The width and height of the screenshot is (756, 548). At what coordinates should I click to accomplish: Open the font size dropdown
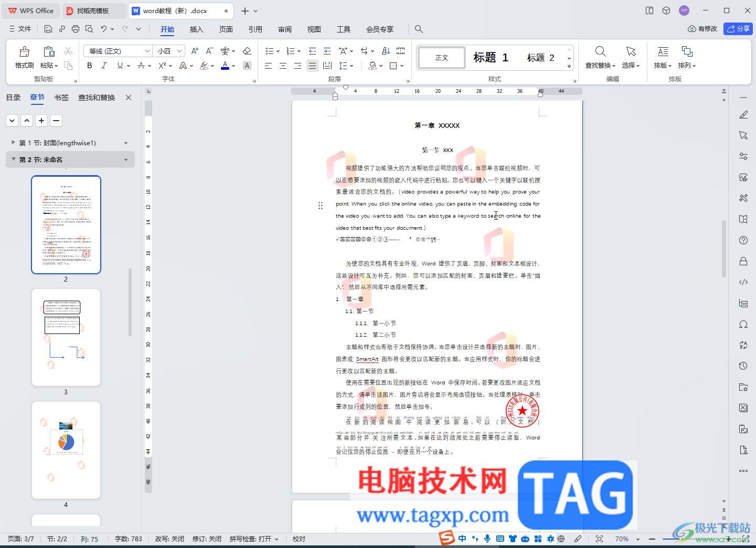click(x=179, y=51)
